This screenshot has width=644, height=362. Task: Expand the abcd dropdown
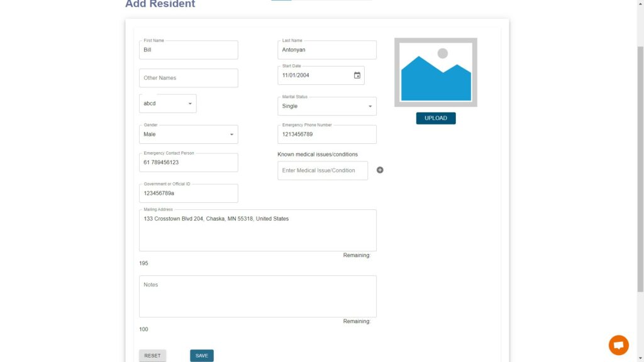coord(167,104)
